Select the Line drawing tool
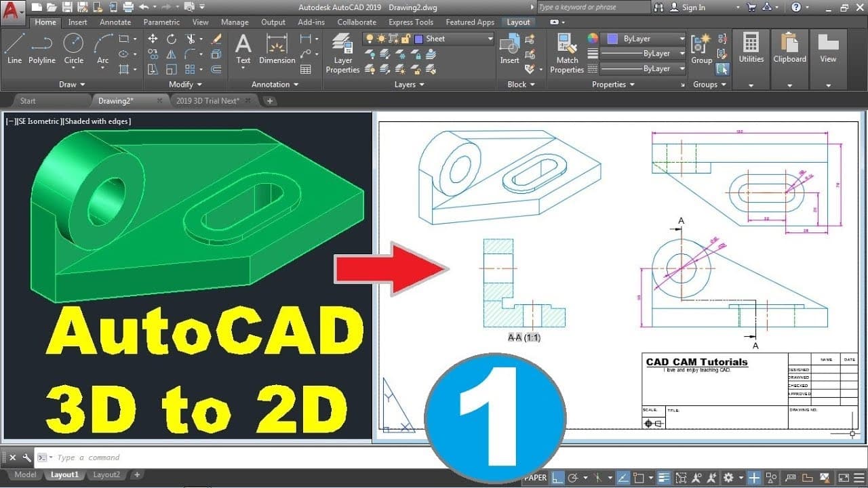Screen dimensions: 868x488 coord(14,48)
